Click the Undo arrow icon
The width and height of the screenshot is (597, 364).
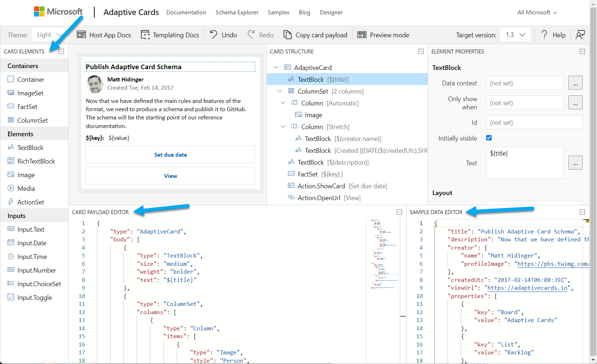point(214,35)
